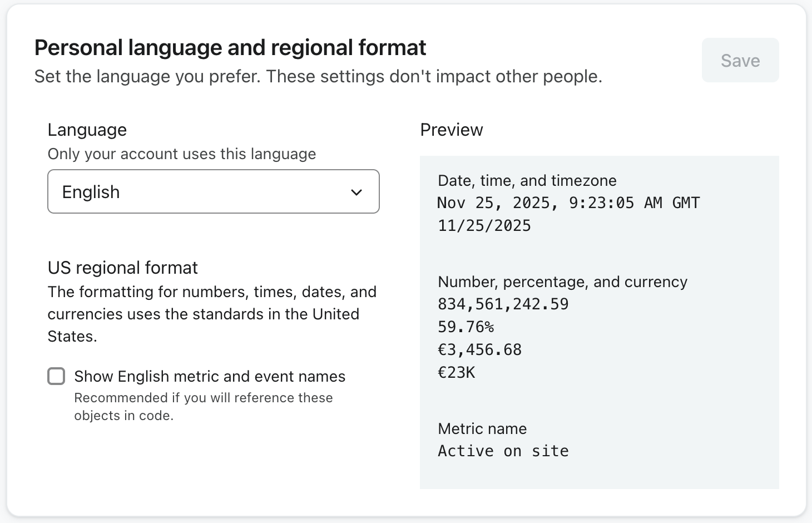This screenshot has height=523, width=812.
Task: Click the US regional format heading
Action: coord(122,268)
